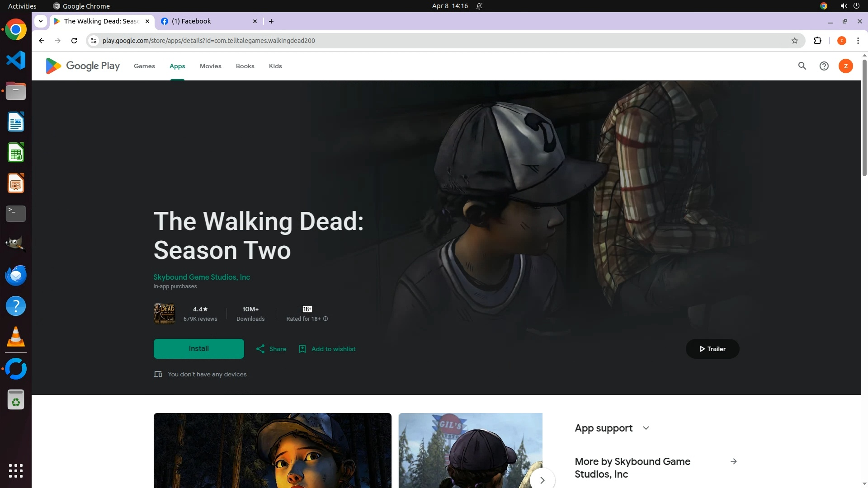Screen dimensions: 868x488
Task: Switch to the Facebook browser tab
Action: (x=208, y=21)
